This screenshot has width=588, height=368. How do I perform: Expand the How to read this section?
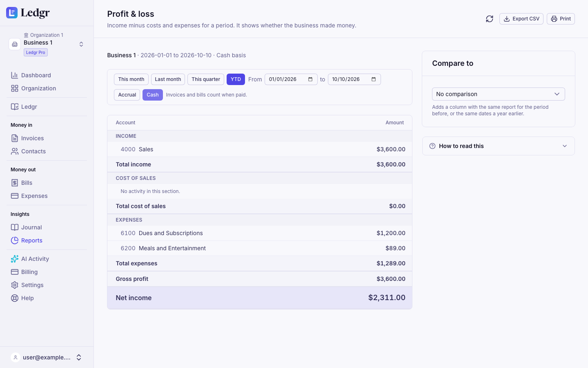click(x=498, y=146)
